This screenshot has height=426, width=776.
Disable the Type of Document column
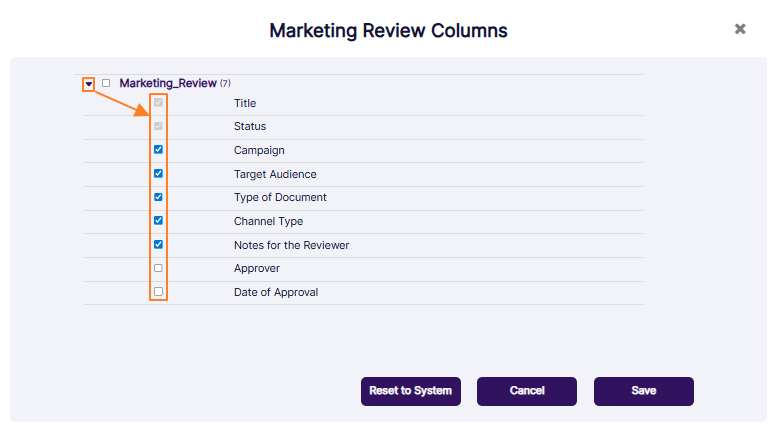coord(158,197)
